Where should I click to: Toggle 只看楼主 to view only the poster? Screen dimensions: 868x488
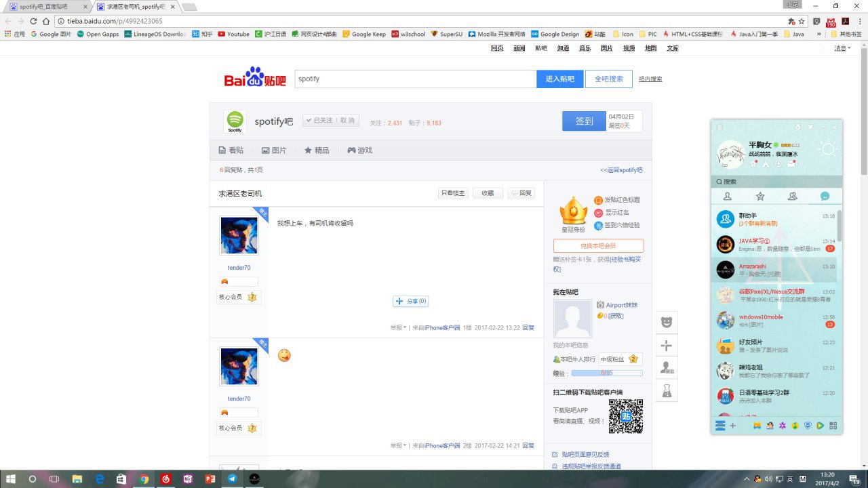(452, 193)
